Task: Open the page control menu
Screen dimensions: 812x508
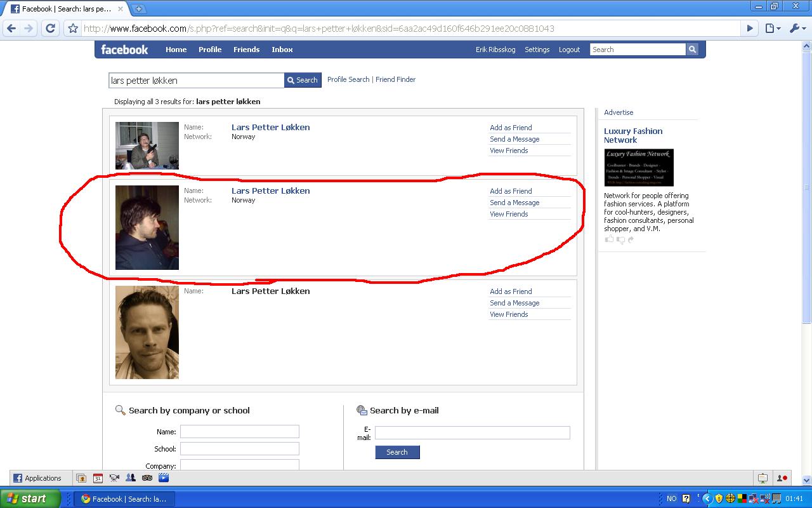Action: pos(772,29)
